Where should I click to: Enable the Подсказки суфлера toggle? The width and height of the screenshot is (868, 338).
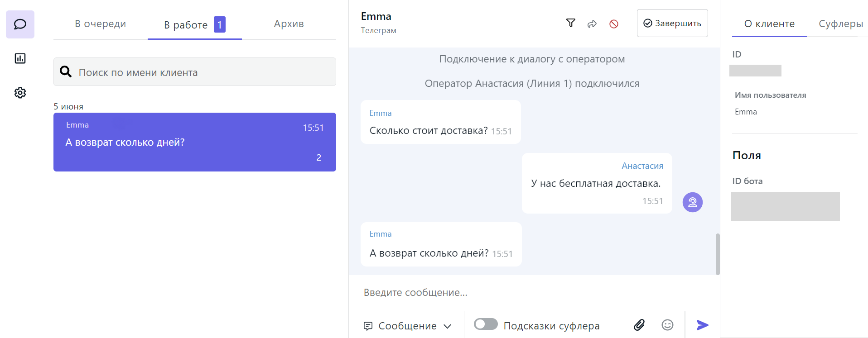pos(486,324)
